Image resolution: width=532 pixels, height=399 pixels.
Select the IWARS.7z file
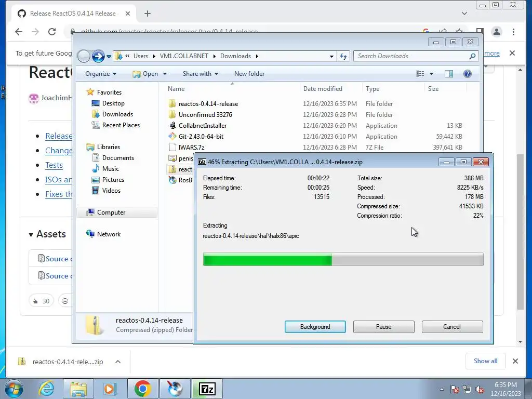[x=191, y=147]
